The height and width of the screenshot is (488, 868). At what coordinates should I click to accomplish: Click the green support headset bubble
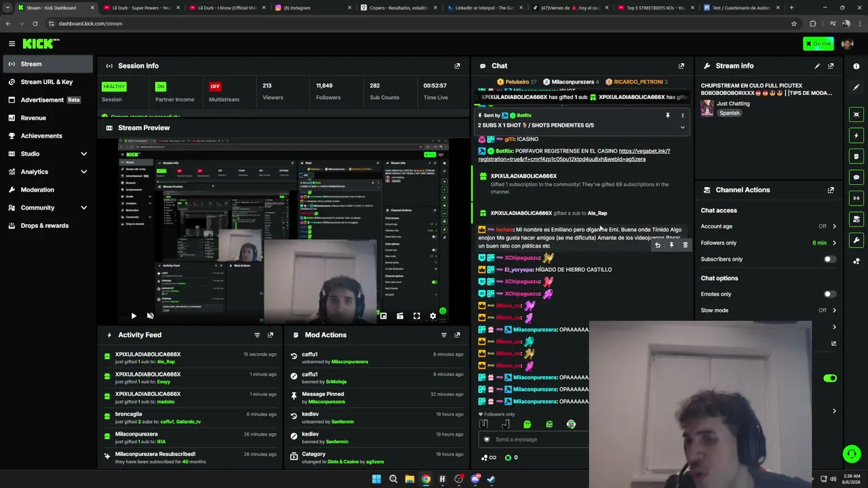click(851, 453)
